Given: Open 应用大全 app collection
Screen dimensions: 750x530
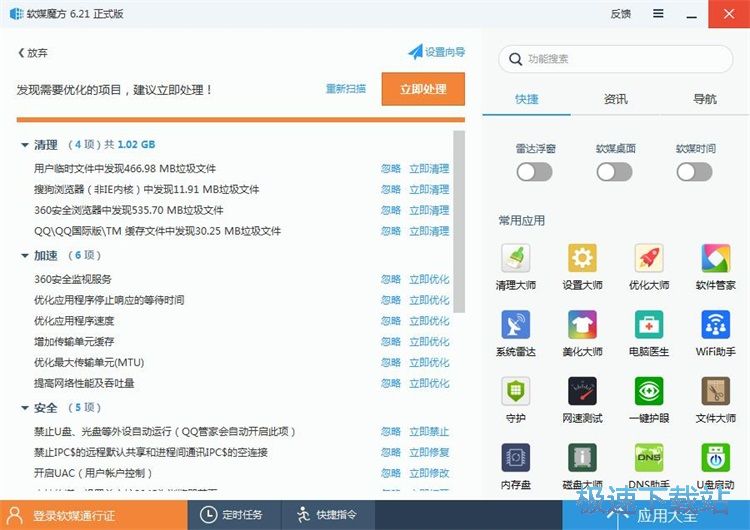Looking at the screenshot, I should [656, 515].
